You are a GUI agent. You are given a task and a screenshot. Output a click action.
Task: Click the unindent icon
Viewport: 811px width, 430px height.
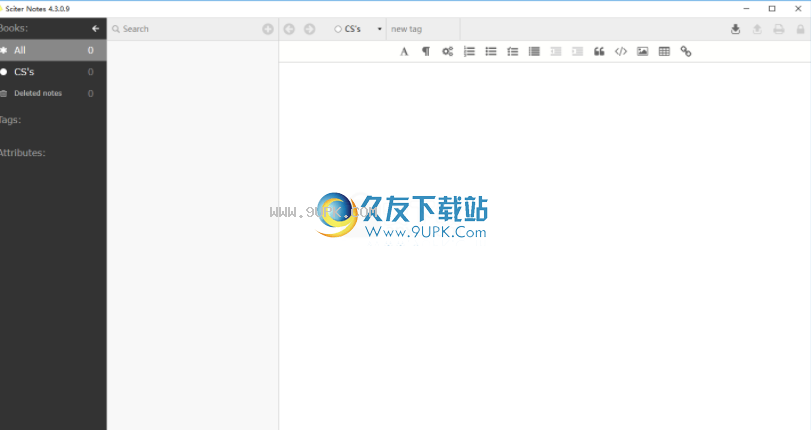point(556,51)
